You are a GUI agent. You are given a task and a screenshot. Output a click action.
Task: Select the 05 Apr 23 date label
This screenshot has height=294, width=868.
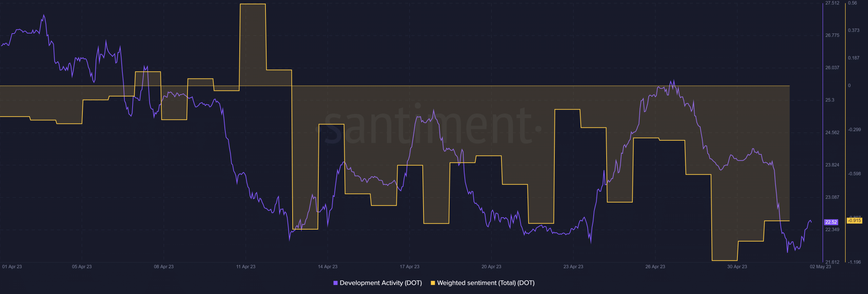82,267
